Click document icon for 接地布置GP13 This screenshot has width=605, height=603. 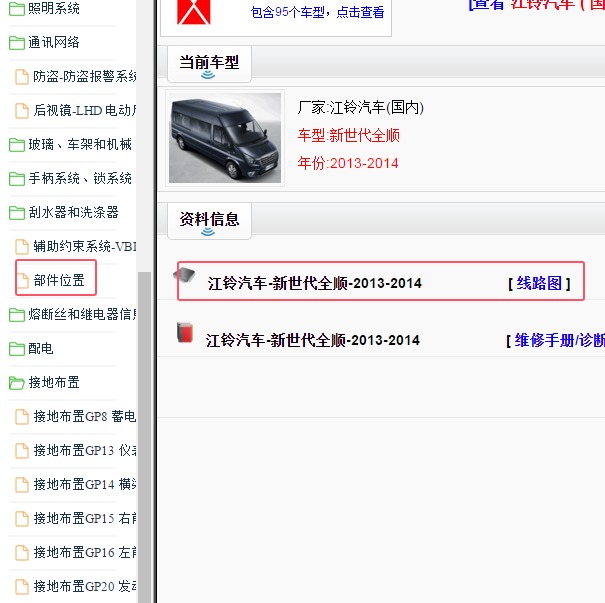(x=22, y=451)
